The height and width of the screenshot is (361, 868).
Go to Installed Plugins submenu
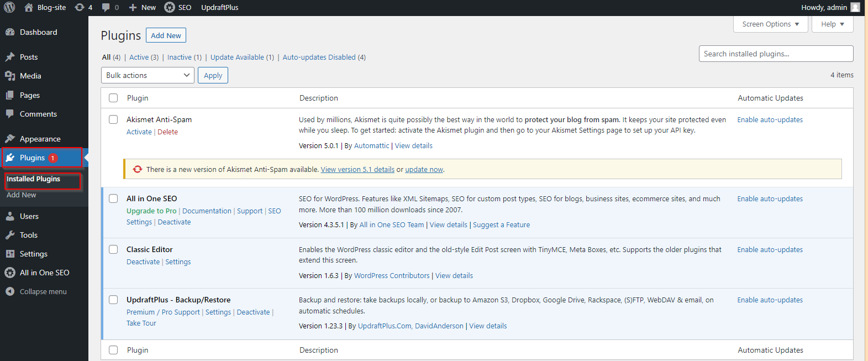(34, 179)
